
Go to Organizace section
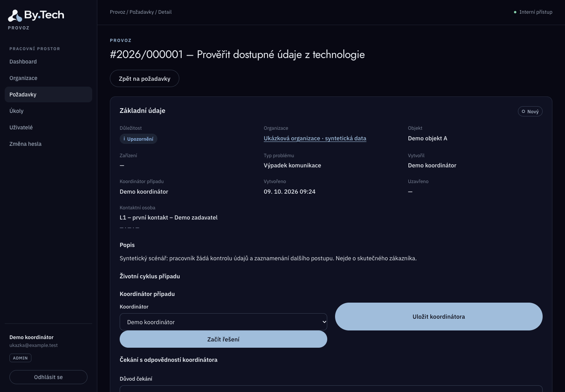[48, 78]
